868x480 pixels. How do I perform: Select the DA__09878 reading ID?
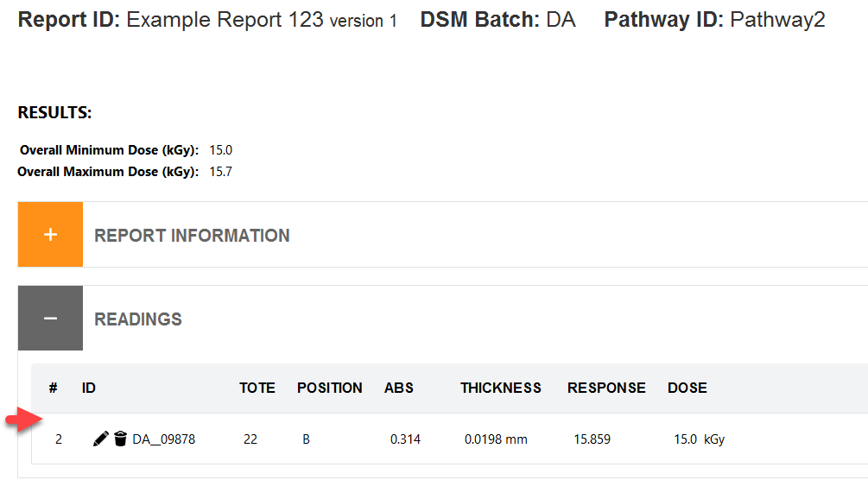pyautogui.click(x=164, y=439)
